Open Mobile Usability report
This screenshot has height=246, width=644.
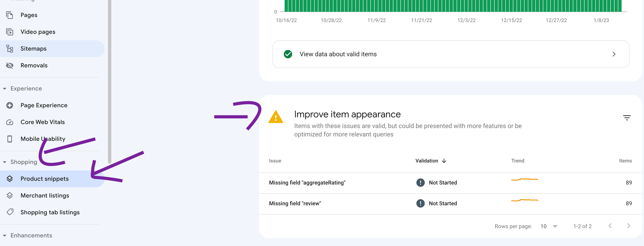click(52, 139)
